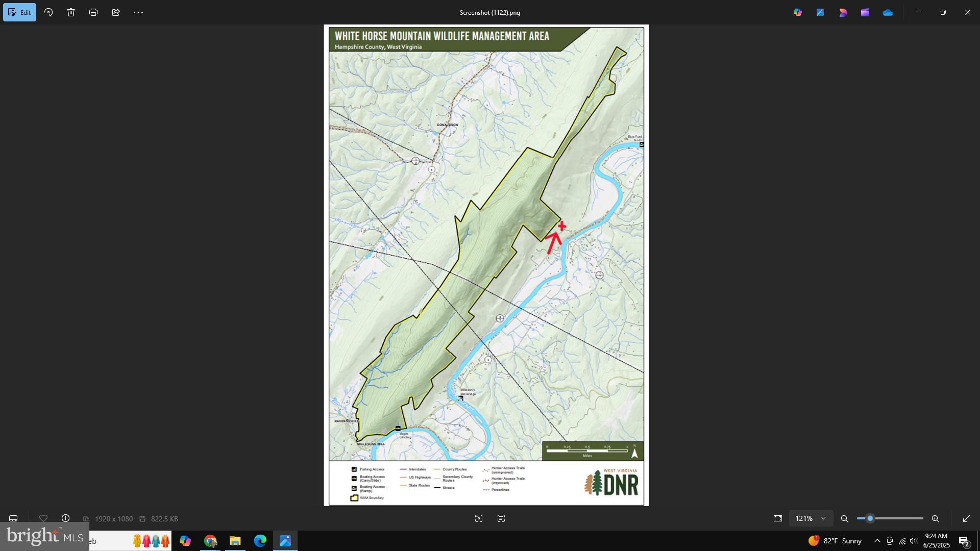Zoom out with the magnifier minus
Viewport: 980px width, 551px height.
click(845, 518)
